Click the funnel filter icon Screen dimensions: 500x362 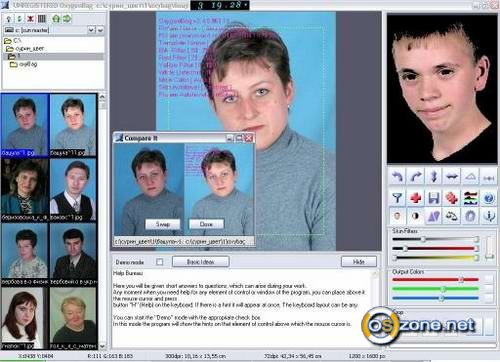[x=397, y=198]
